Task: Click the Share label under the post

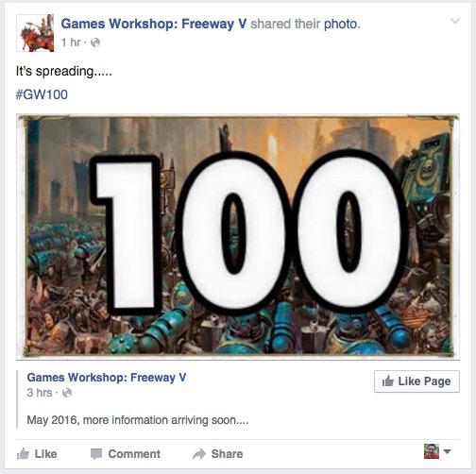Action: click(x=227, y=454)
